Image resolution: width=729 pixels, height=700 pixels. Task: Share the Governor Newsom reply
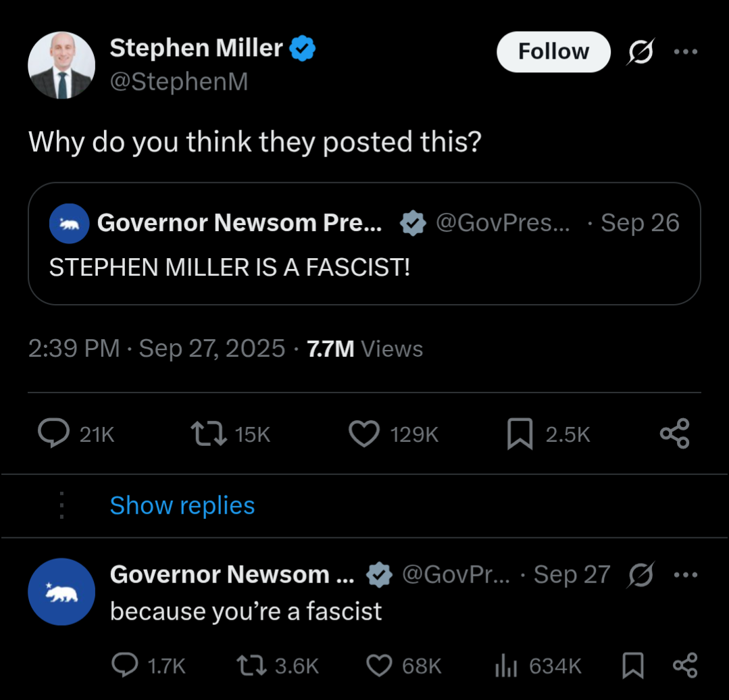pyautogui.click(x=685, y=666)
